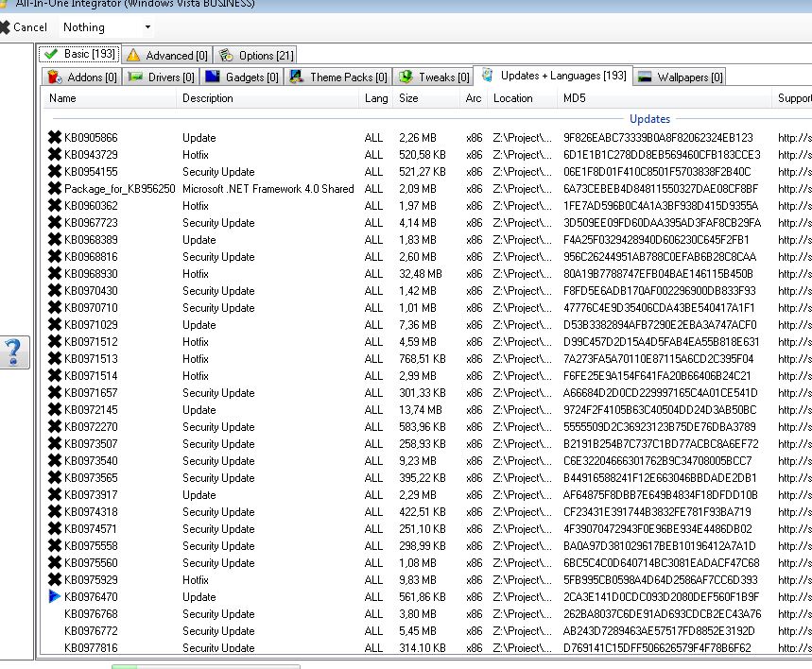Sort by the Lang column header
The image size is (812, 669).
click(x=376, y=98)
